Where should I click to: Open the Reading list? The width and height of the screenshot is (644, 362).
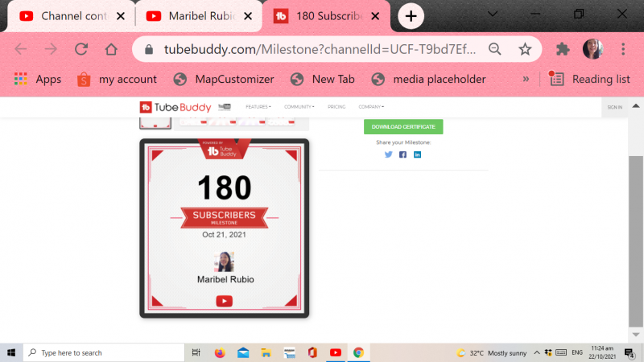pos(590,79)
